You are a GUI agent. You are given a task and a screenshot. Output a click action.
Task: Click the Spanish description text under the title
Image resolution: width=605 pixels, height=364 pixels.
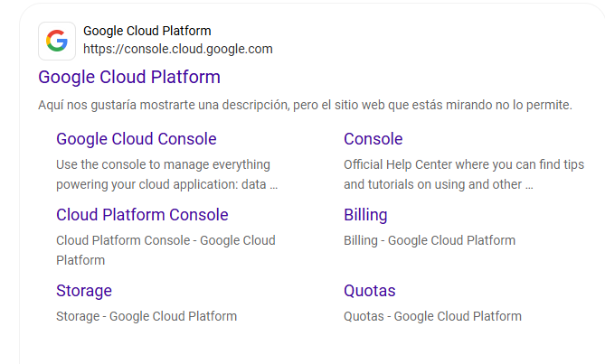click(x=305, y=106)
